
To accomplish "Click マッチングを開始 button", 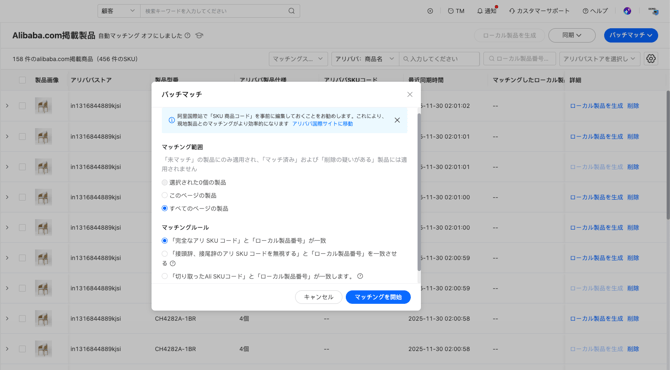I will click(378, 297).
